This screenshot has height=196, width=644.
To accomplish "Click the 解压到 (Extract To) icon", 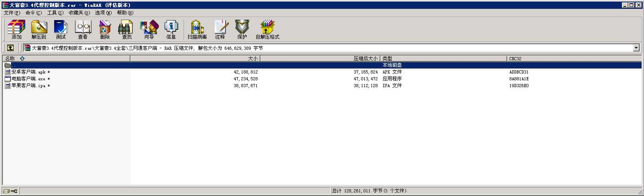I will pos(39,30).
